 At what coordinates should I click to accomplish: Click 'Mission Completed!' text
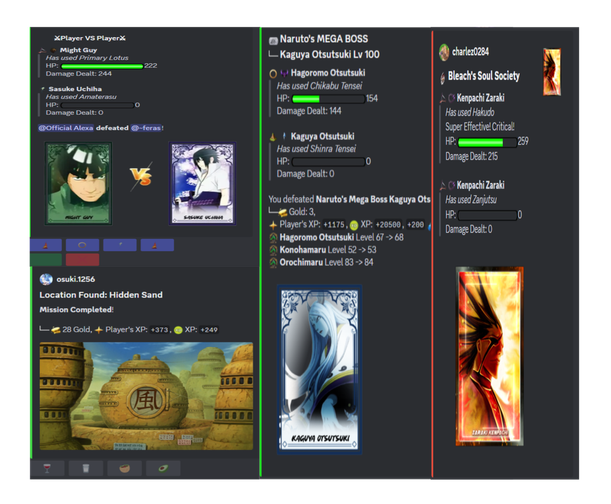tap(76, 310)
